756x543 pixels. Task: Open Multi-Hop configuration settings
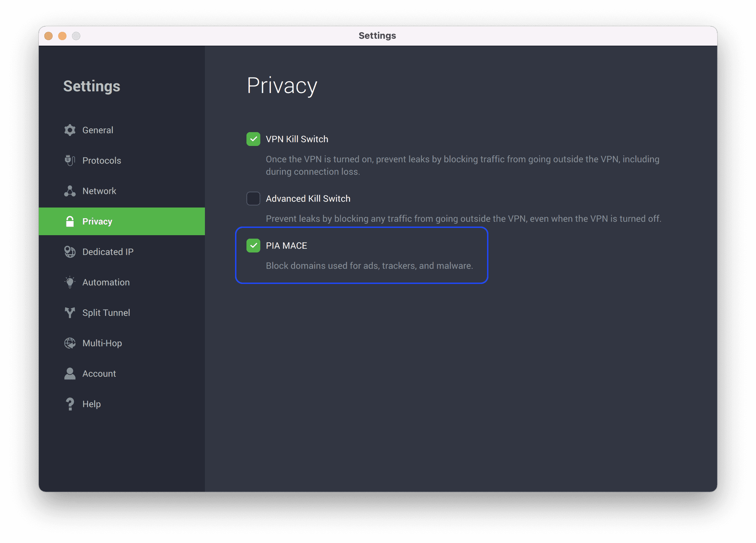point(101,343)
